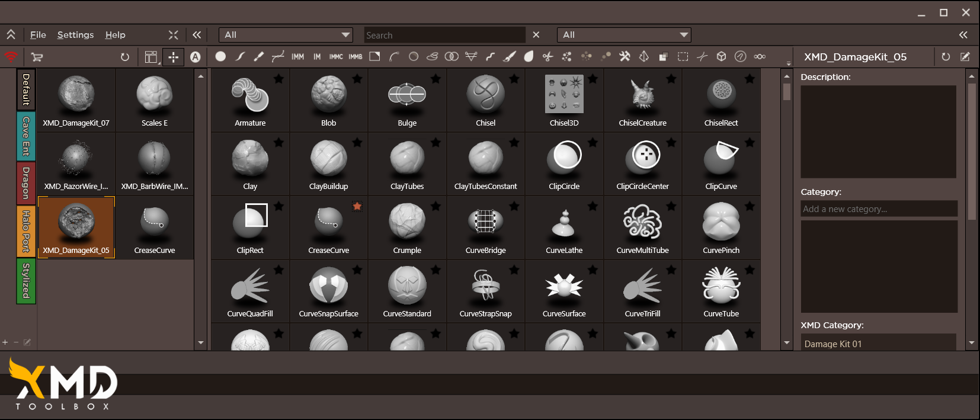
Task: Select the XMD_DamageKit_07 thumbnail
Action: (76, 100)
